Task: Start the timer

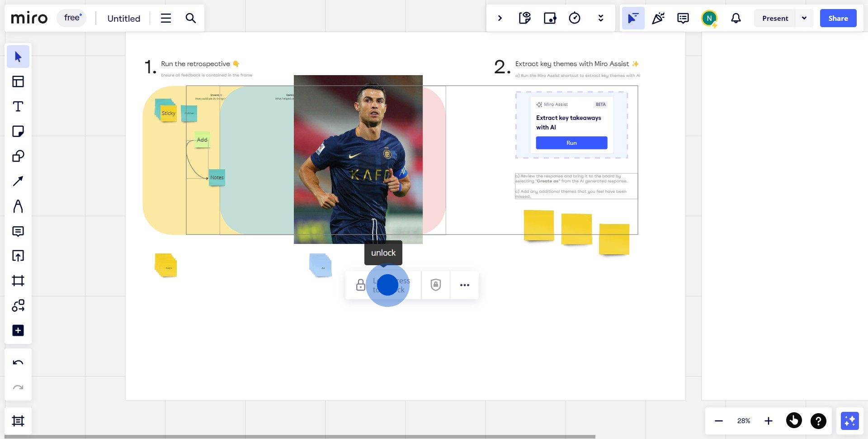Action: click(575, 18)
